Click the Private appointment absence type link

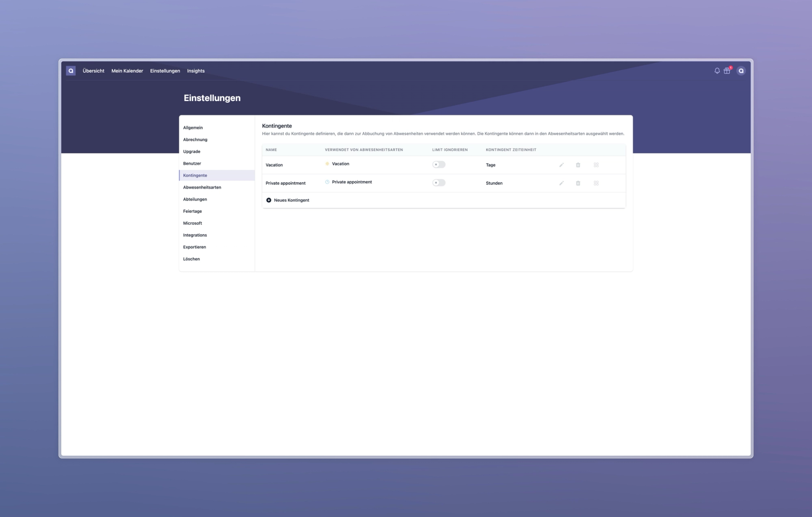[x=351, y=182]
